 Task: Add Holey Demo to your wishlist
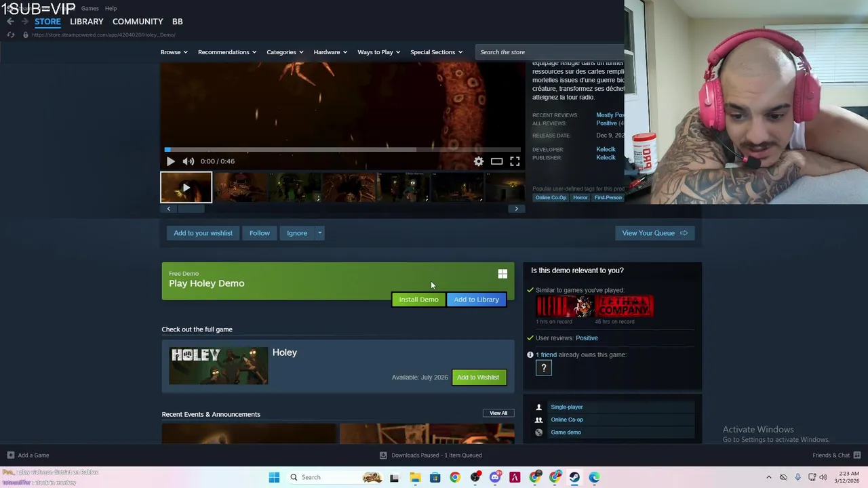pyautogui.click(x=203, y=233)
